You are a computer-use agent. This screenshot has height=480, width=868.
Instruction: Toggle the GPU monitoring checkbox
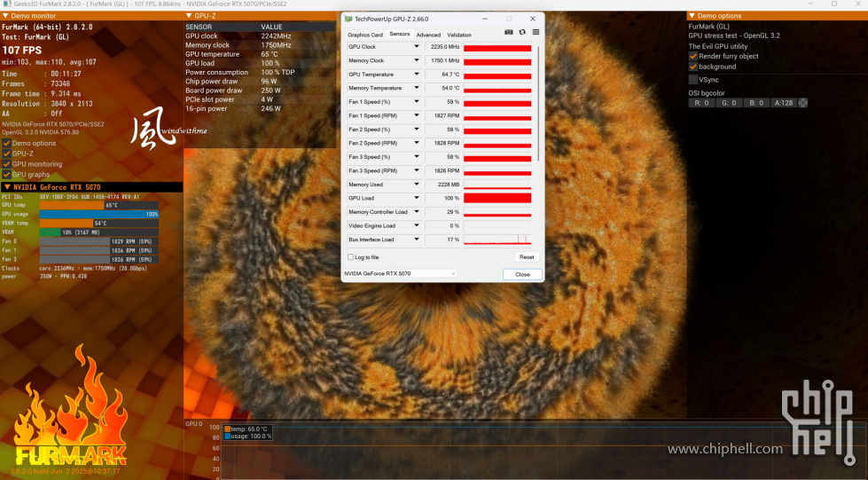click(x=6, y=164)
